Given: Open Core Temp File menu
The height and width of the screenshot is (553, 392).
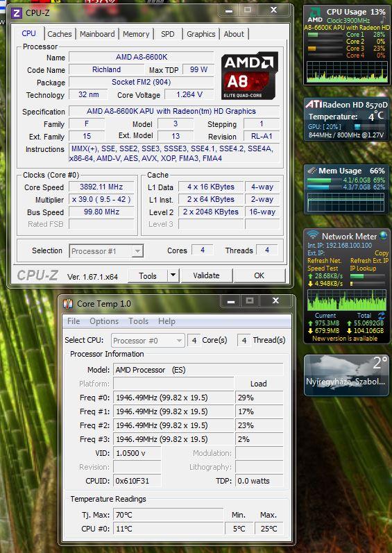Looking at the screenshot, I should 74,321.
